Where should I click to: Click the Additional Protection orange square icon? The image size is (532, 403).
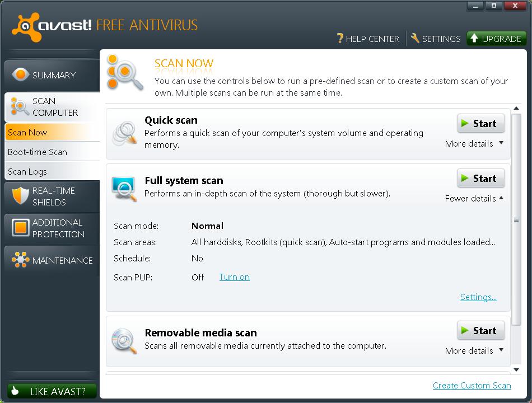click(x=20, y=227)
